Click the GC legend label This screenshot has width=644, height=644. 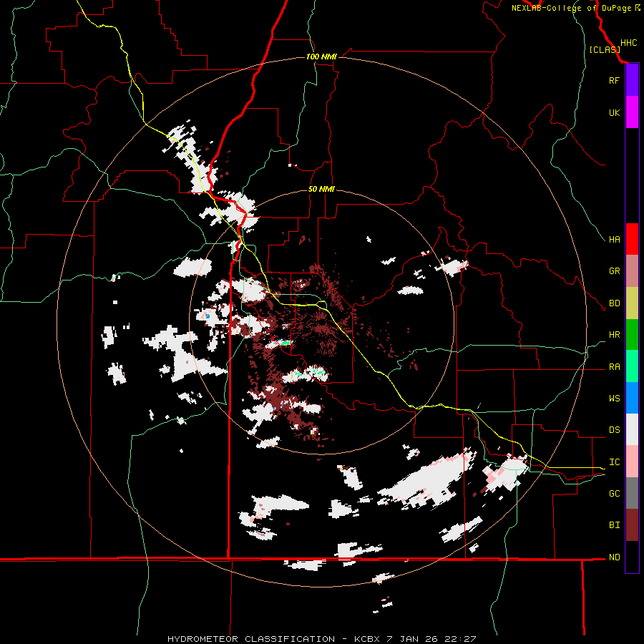coord(614,494)
